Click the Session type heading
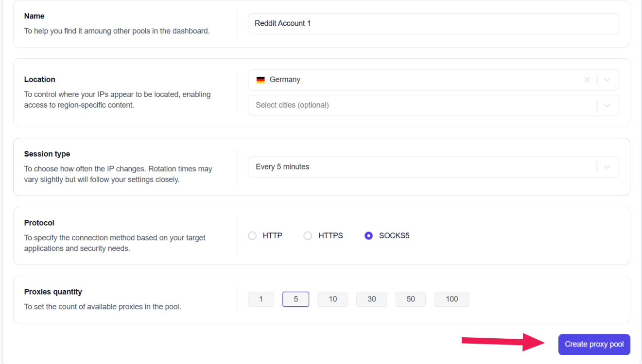This screenshot has height=364, width=642. coord(47,154)
